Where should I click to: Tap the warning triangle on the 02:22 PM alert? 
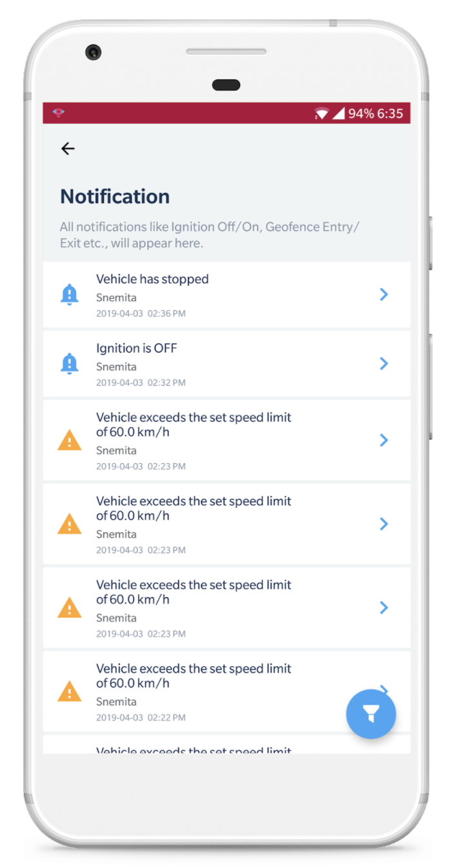click(70, 692)
